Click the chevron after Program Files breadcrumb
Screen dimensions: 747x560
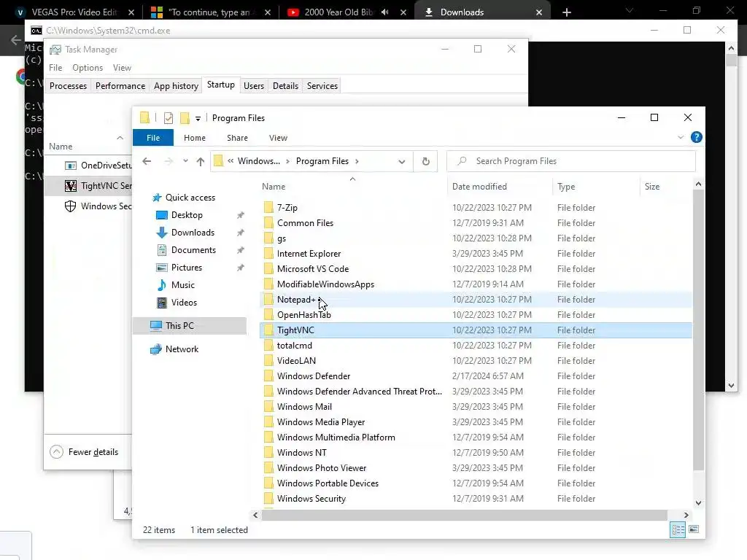(357, 161)
